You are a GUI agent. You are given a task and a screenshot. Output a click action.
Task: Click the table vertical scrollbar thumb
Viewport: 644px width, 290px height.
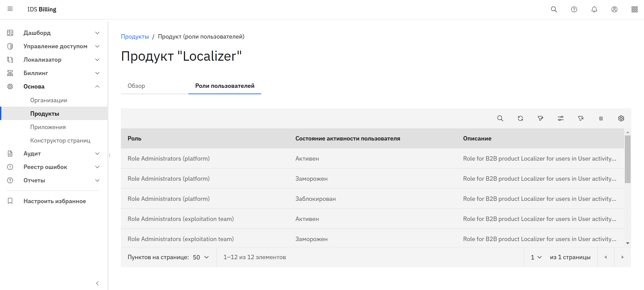(627, 159)
